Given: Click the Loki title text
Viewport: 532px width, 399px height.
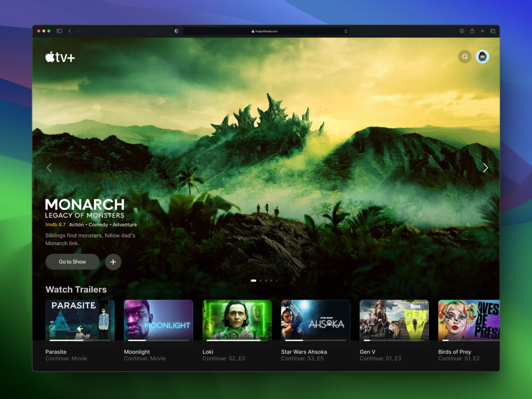Looking at the screenshot, I should [207, 352].
